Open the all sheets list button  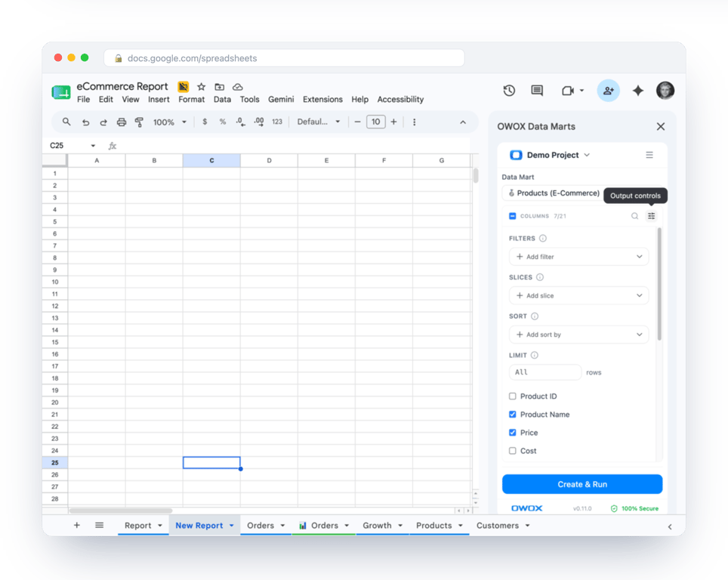pyautogui.click(x=100, y=525)
